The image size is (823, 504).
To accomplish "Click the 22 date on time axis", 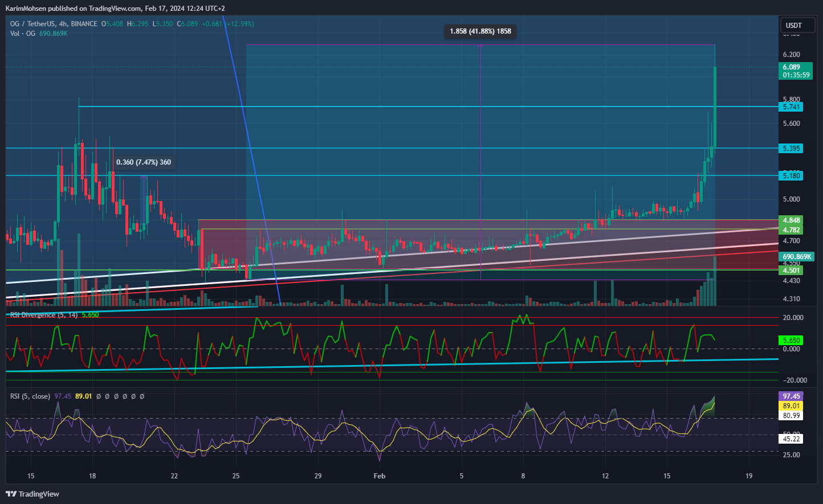I will click(174, 476).
